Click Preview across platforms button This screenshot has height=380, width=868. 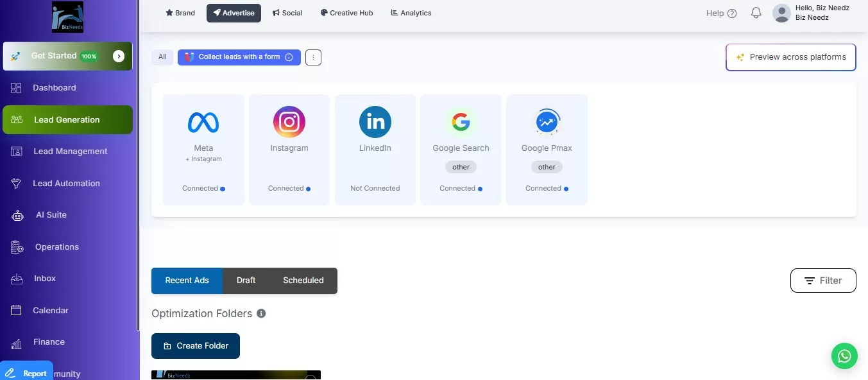(x=791, y=57)
